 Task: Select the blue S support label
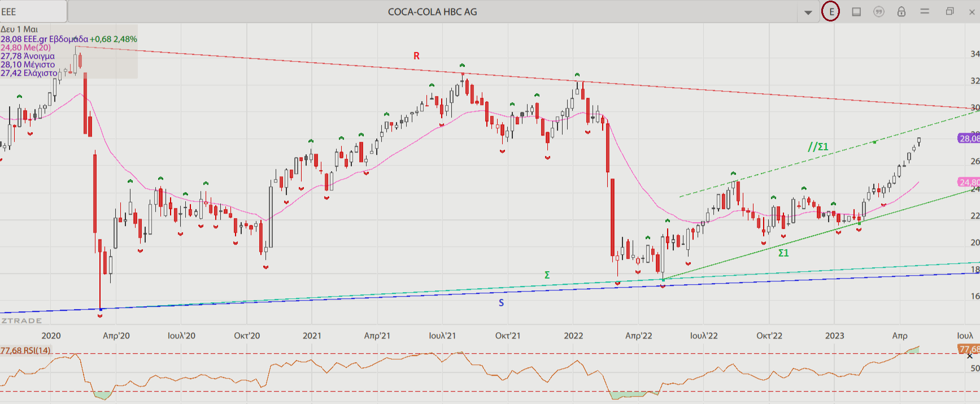[501, 303]
